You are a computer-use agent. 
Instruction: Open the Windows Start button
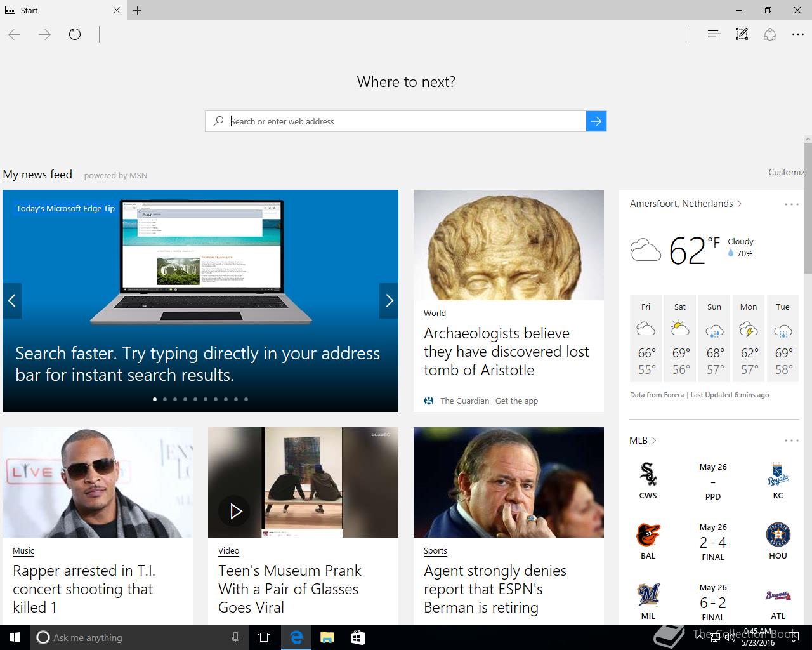click(x=15, y=637)
